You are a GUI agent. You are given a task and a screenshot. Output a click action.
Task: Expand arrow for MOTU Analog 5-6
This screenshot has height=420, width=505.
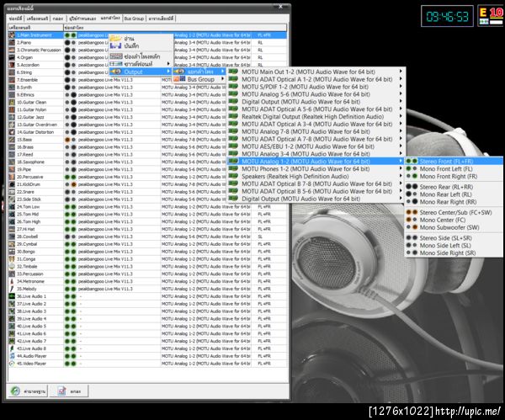click(401, 94)
